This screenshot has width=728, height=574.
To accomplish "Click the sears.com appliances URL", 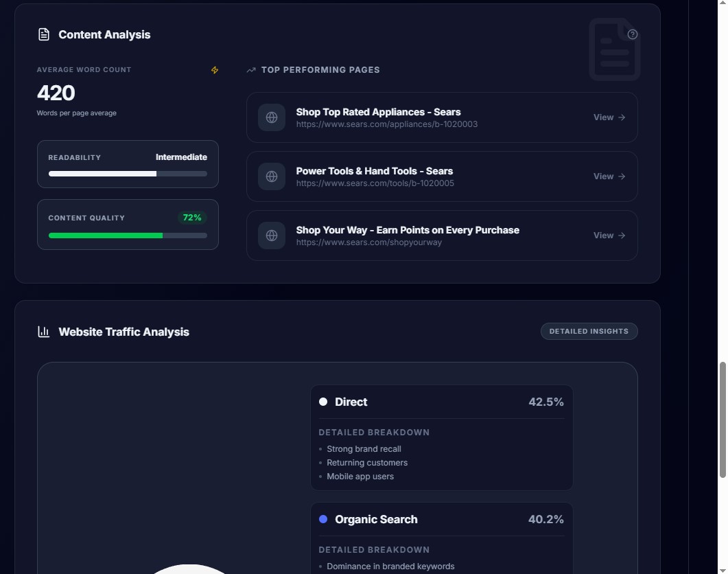I will 387,124.
